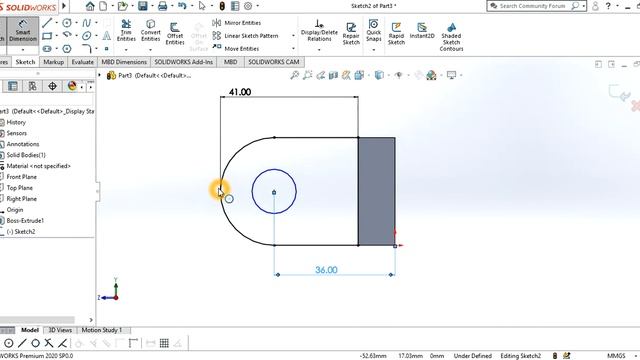Toggle Instant2D
This screenshot has width=640, height=360.
(422, 31)
